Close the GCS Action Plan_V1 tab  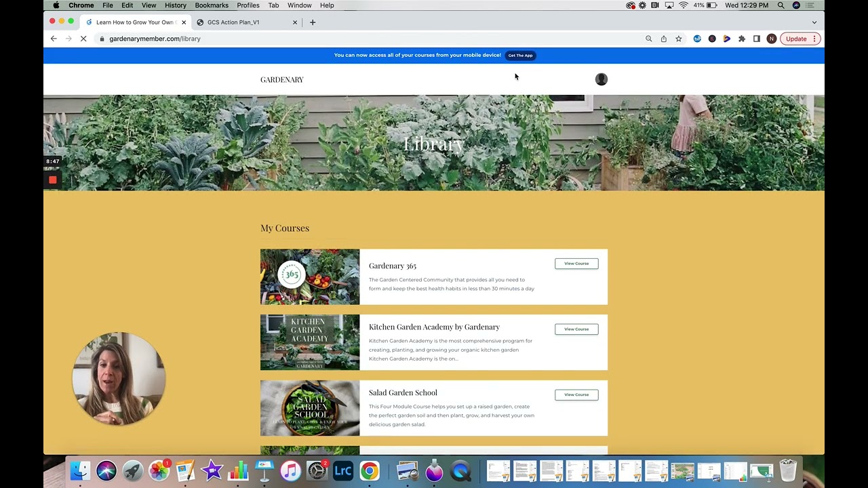[295, 22]
